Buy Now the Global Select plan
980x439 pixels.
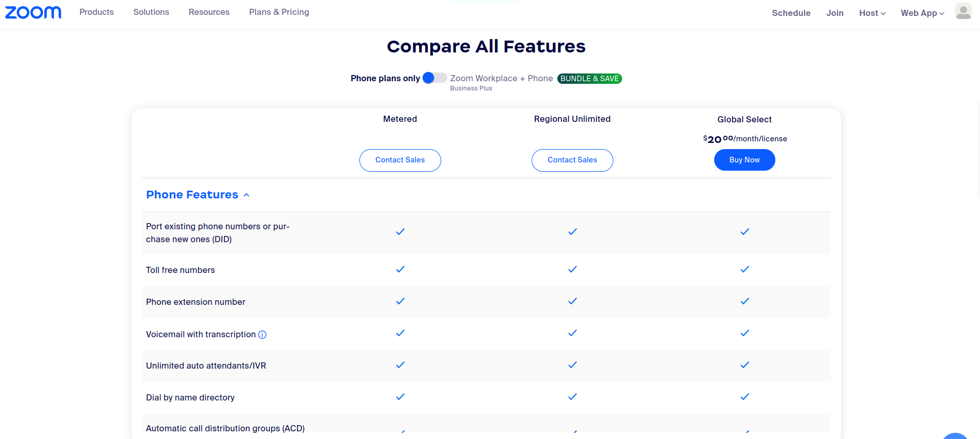pos(745,160)
